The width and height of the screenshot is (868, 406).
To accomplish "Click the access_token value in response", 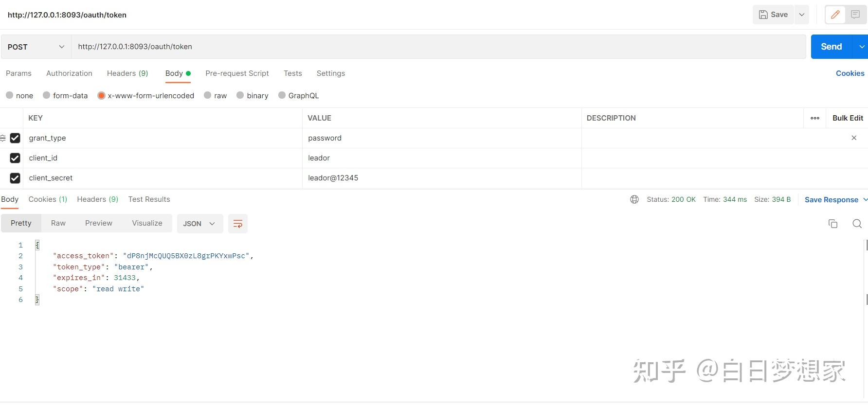I will [186, 256].
